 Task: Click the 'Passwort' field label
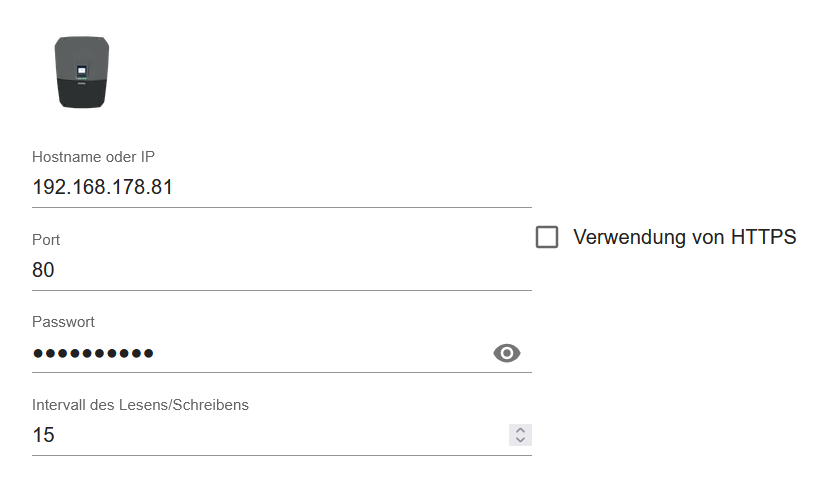[63, 322]
